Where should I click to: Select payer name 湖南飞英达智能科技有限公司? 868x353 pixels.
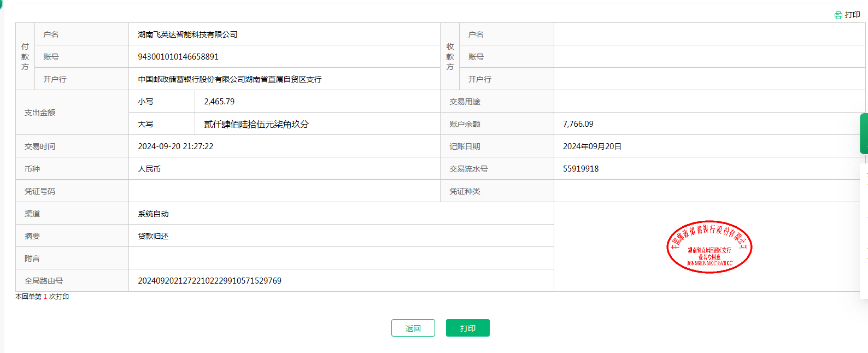187,34
